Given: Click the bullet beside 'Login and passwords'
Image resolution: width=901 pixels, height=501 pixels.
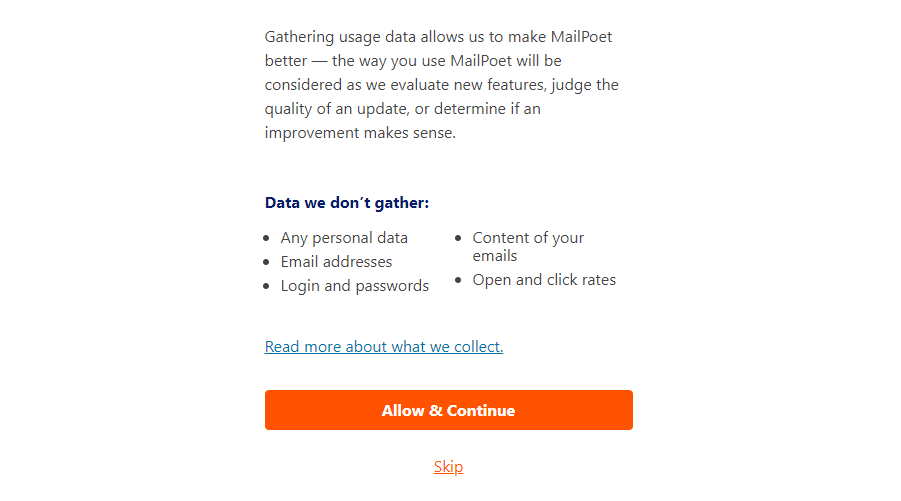Looking at the screenshot, I should pyautogui.click(x=267, y=287).
